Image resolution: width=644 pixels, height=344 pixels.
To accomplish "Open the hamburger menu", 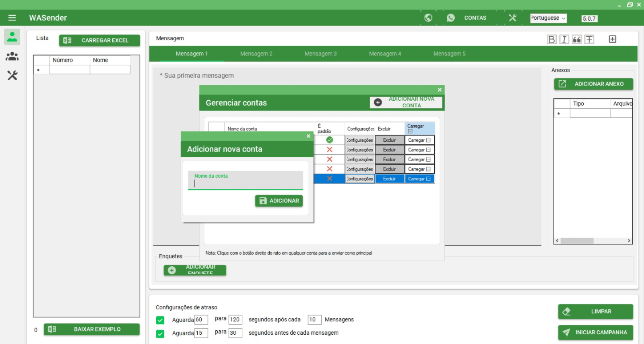I will click(12, 18).
